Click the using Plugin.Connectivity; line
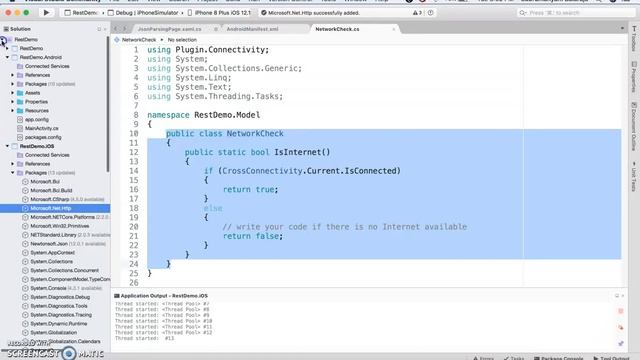This screenshot has width=640, height=360. tap(208, 50)
